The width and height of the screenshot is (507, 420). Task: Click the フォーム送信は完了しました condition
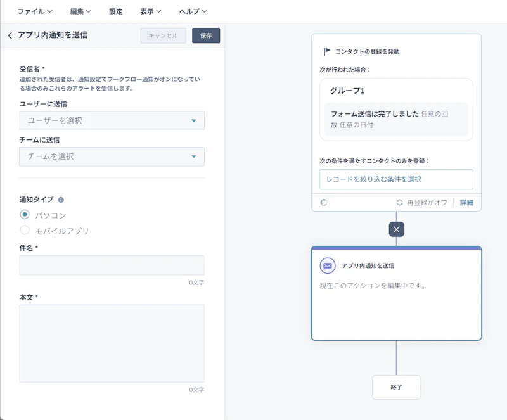pyautogui.click(x=397, y=119)
